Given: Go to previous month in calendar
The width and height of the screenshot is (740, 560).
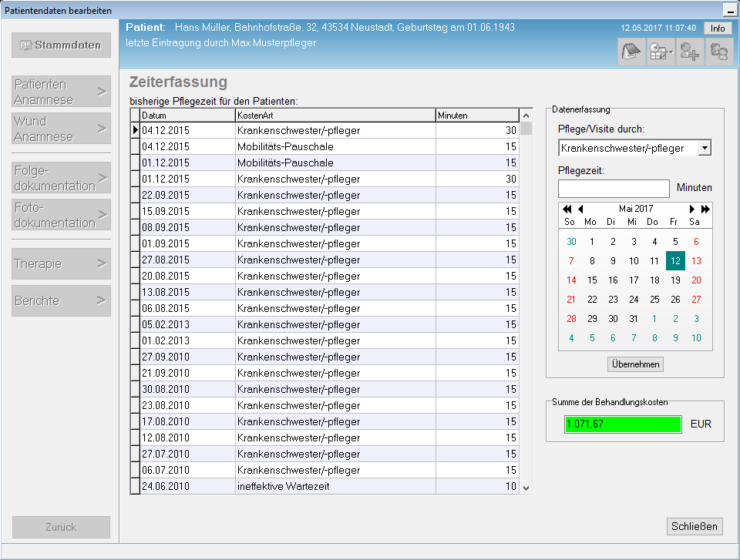Looking at the screenshot, I should pos(580,209).
